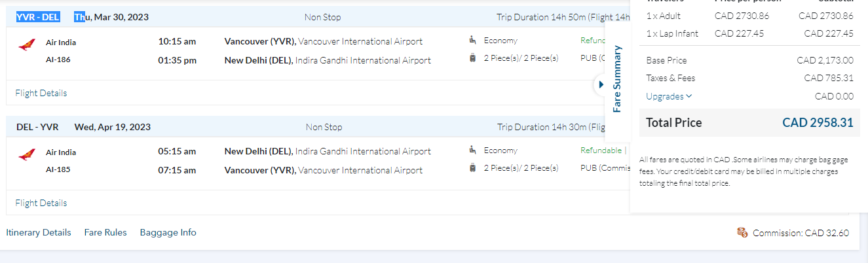Click the baggage icon on the outbound flight
The height and width of the screenshot is (263, 868).
tap(473, 58)
